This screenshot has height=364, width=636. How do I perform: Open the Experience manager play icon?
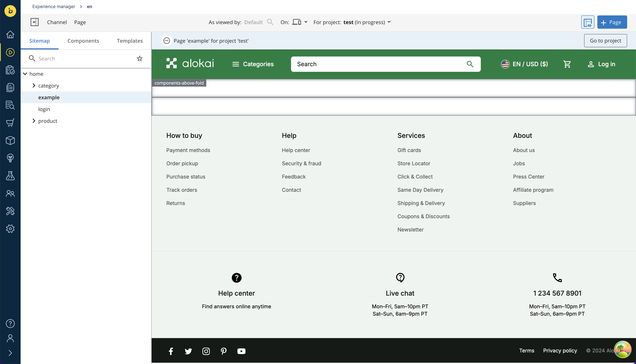point(10,52)
